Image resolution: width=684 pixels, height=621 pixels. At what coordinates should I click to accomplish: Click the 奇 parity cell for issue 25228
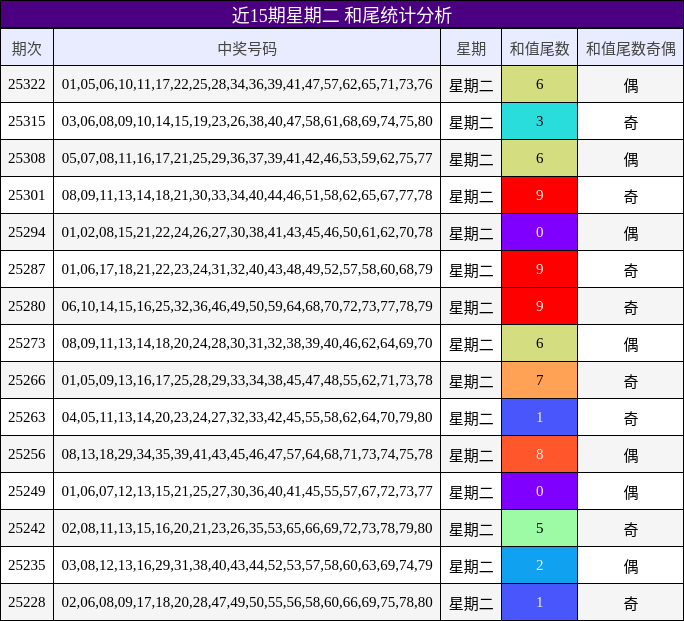click(630, 602)
